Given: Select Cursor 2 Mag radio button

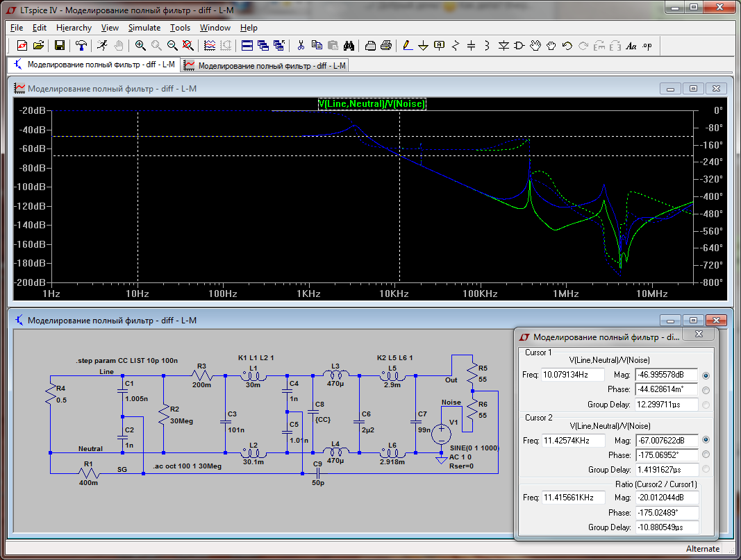Looking at the screenshot, I should tap(706, 440).
